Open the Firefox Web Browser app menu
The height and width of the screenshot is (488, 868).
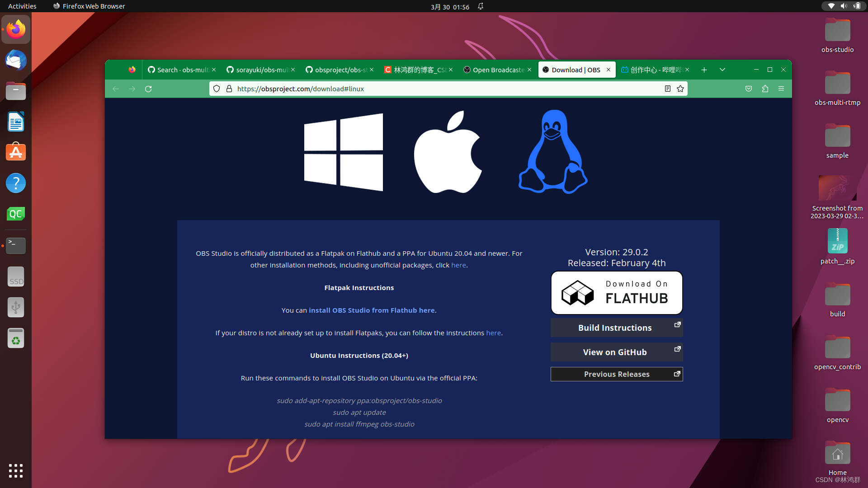(89, 6)
